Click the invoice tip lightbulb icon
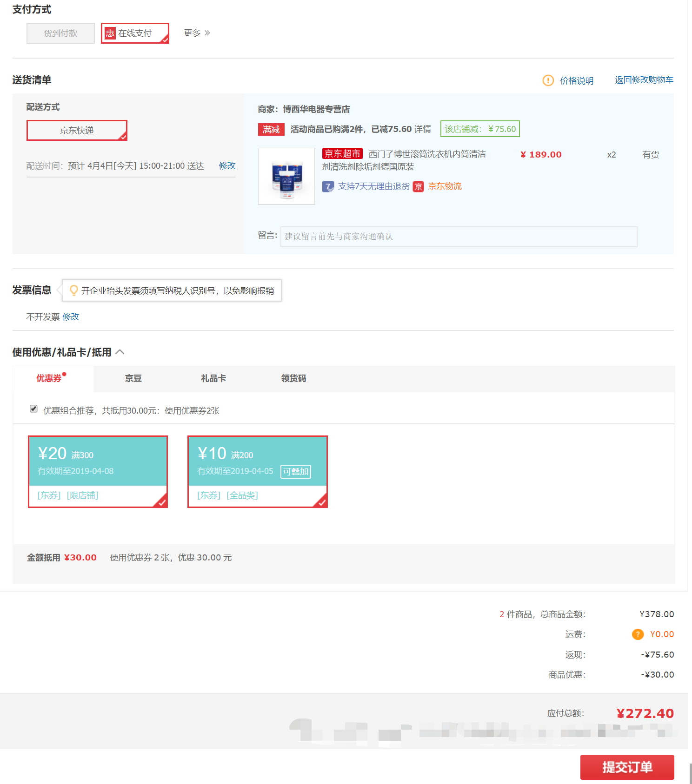Screen dimensions: 692x784 click(x=73, y=290)
